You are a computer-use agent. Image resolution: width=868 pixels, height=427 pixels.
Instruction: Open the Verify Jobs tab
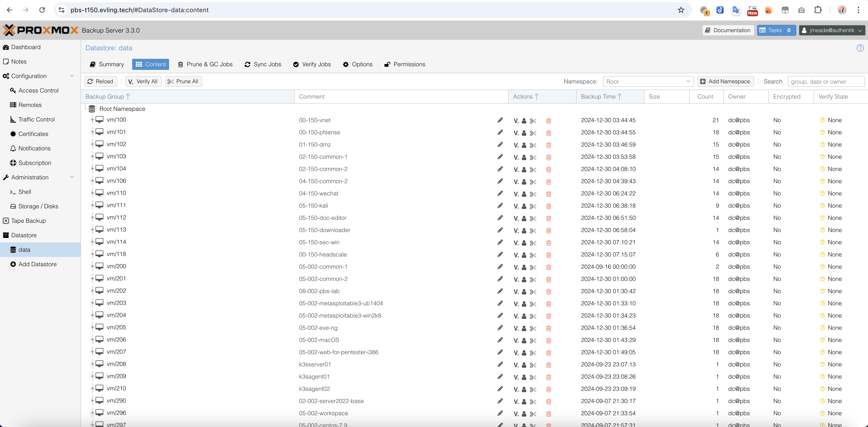[312, 64]
